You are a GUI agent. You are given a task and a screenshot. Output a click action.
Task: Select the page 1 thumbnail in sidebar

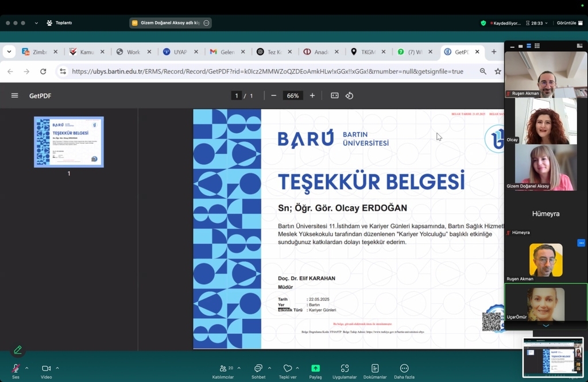click(x=69, y=142)
